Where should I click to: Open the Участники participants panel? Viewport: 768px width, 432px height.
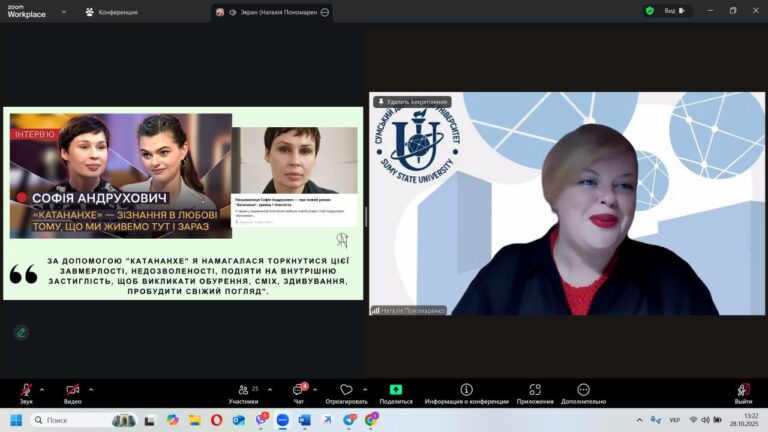[x=243, y=391]
